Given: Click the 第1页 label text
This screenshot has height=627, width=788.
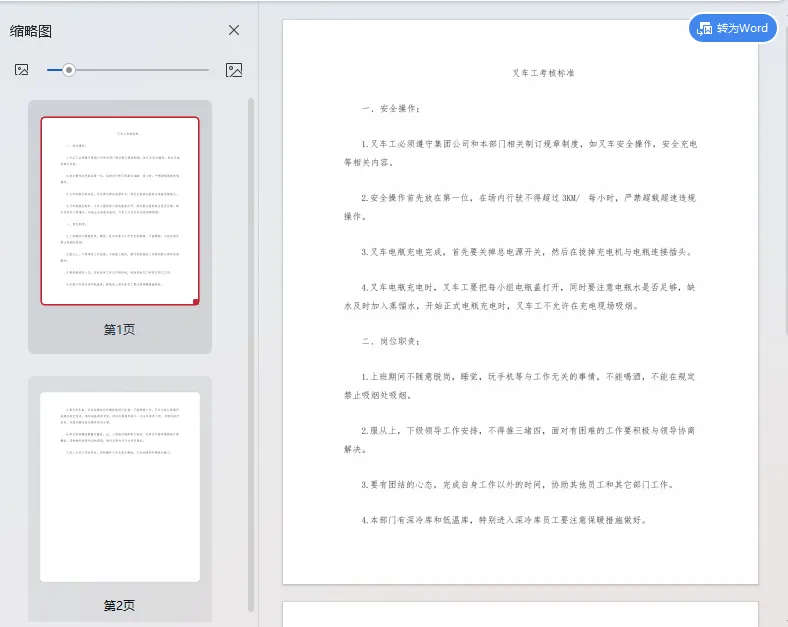Looking at the screenshot, I should [119, 330].
